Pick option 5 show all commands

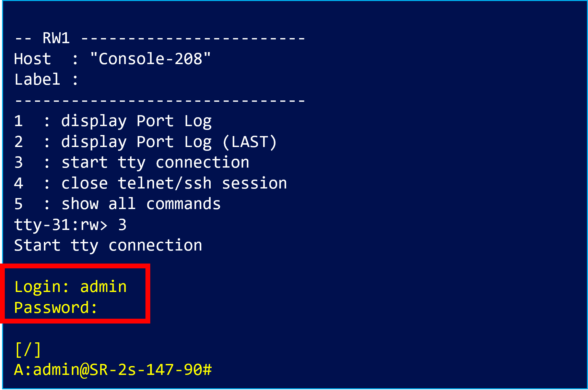pyautogui.click(x=141, y=204)
